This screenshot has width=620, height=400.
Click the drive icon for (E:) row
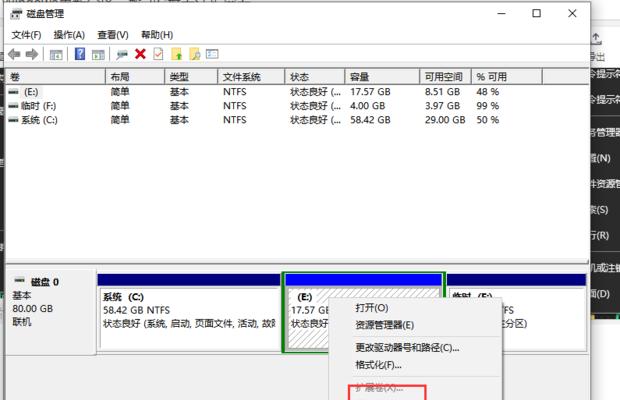pos(13,92)
